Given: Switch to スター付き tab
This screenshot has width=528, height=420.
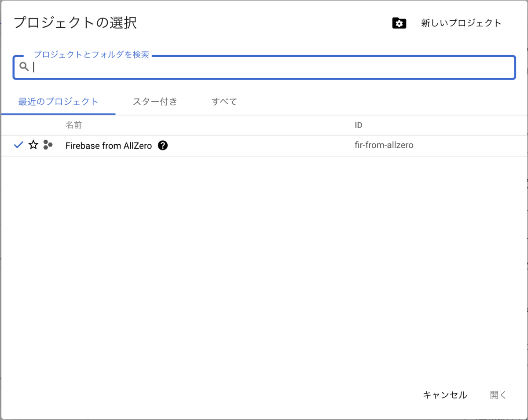Looking at the screenshot, I should click(x=155, y=102).
